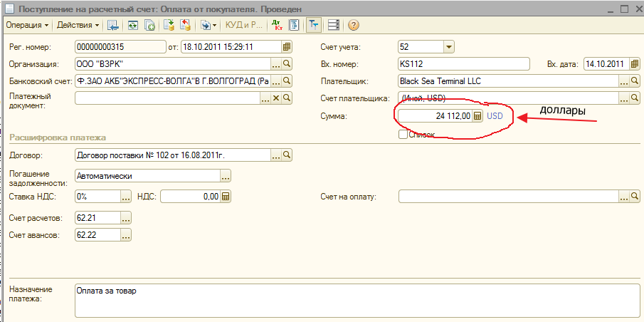Open the Действия menu
This screenshot has height=322, width=644.
[x=78, y=25]
